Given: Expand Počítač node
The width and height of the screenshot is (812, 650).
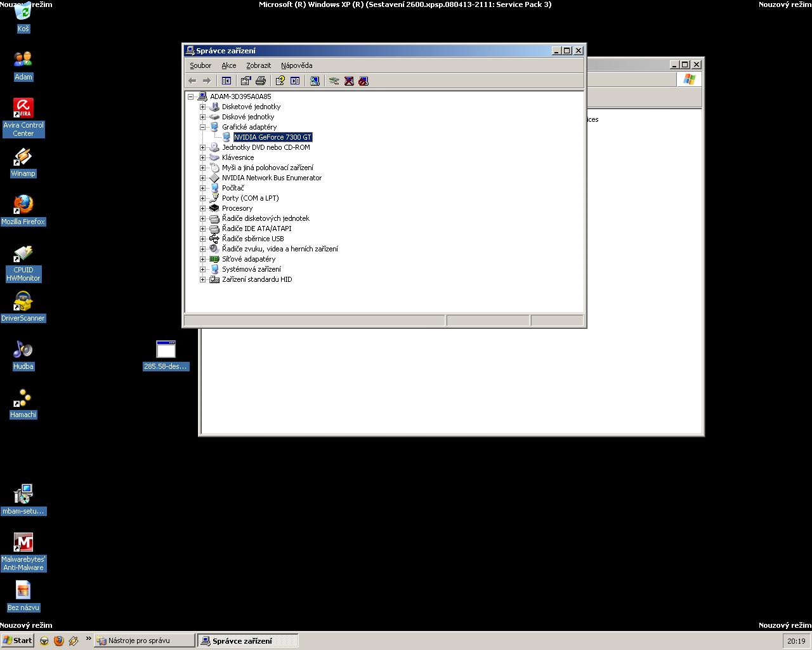Looking at the screenshot, I should pos(203,188).
